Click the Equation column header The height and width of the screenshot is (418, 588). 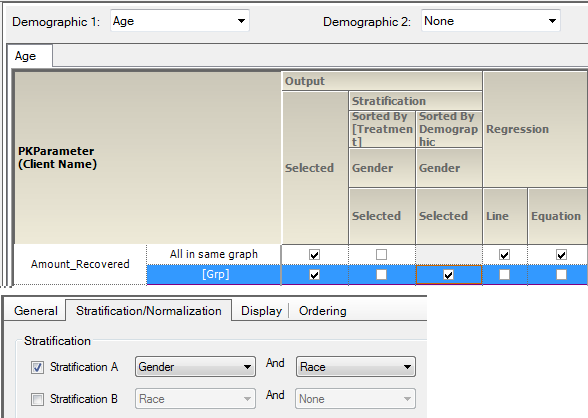click(x=557, y=216)
